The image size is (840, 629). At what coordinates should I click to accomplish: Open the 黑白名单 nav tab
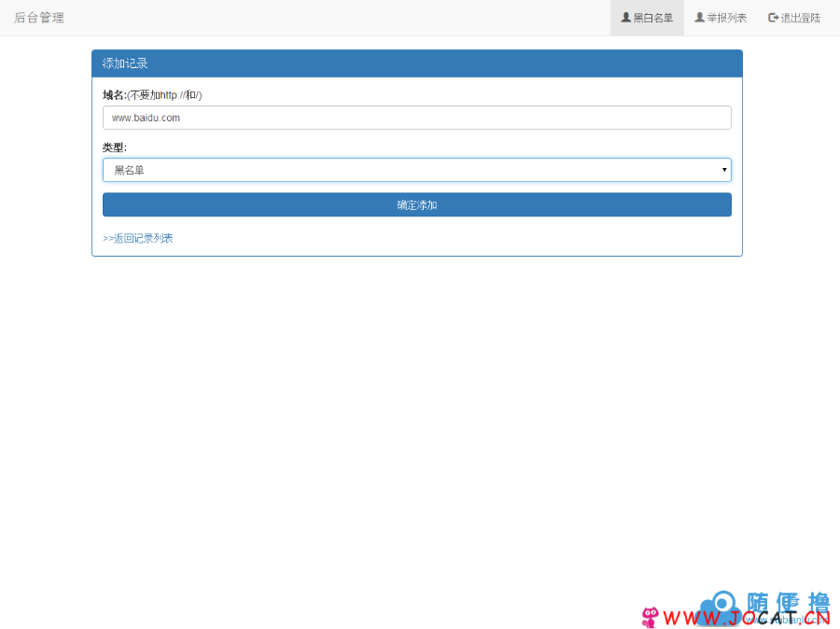(647, 18)
